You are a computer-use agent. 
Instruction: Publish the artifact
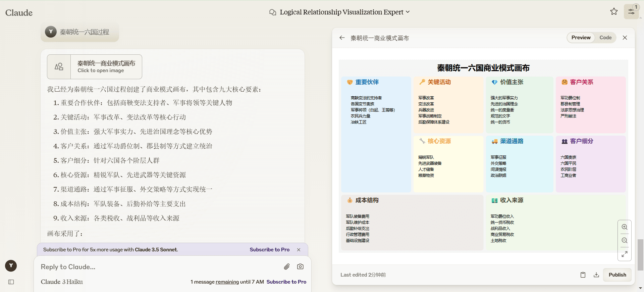617,275
